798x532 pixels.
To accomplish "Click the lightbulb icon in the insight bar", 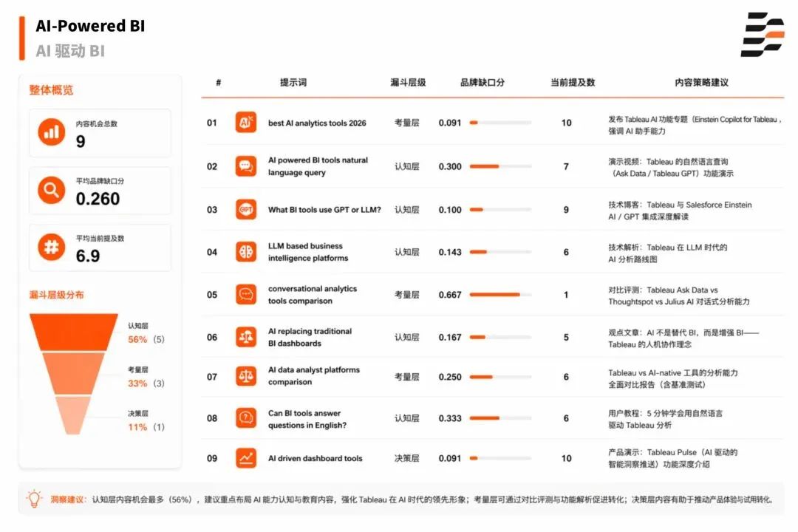I will 34,499.
